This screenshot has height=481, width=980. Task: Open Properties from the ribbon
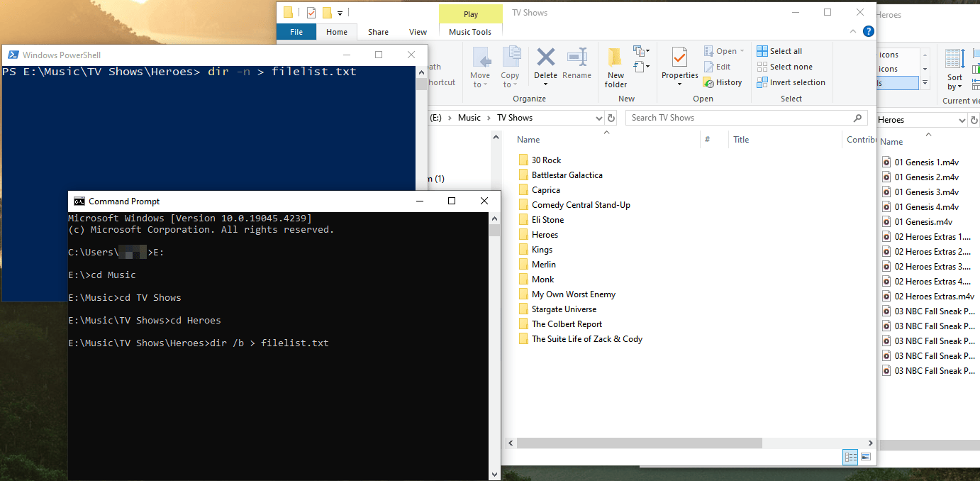[x=679, y=58]
